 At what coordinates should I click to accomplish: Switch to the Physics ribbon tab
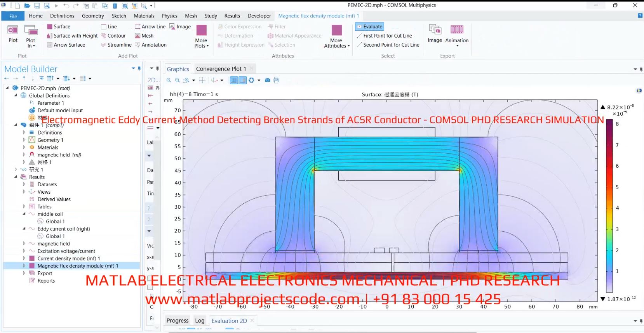(x=169, y=16)
